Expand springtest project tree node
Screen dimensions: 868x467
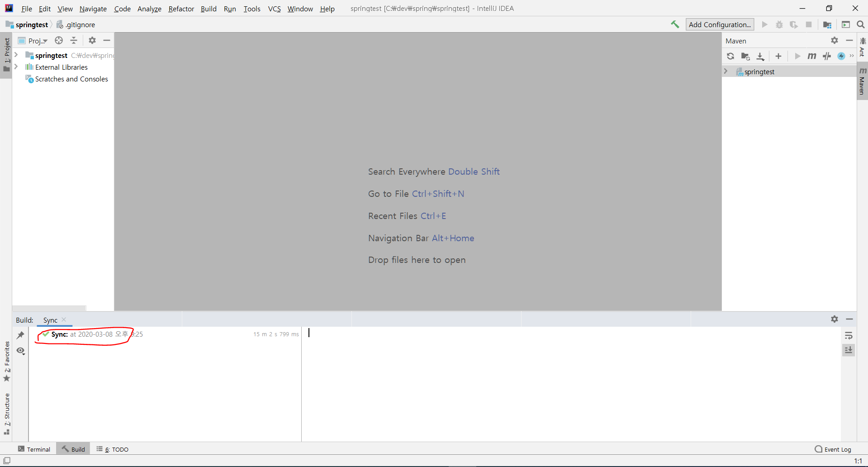16,55
